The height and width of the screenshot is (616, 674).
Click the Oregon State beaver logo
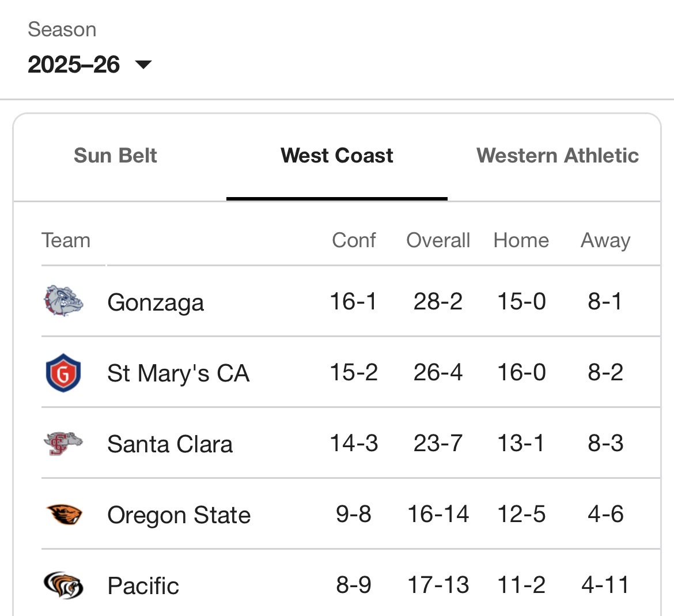pyautogui.click(x=64, y=515)
